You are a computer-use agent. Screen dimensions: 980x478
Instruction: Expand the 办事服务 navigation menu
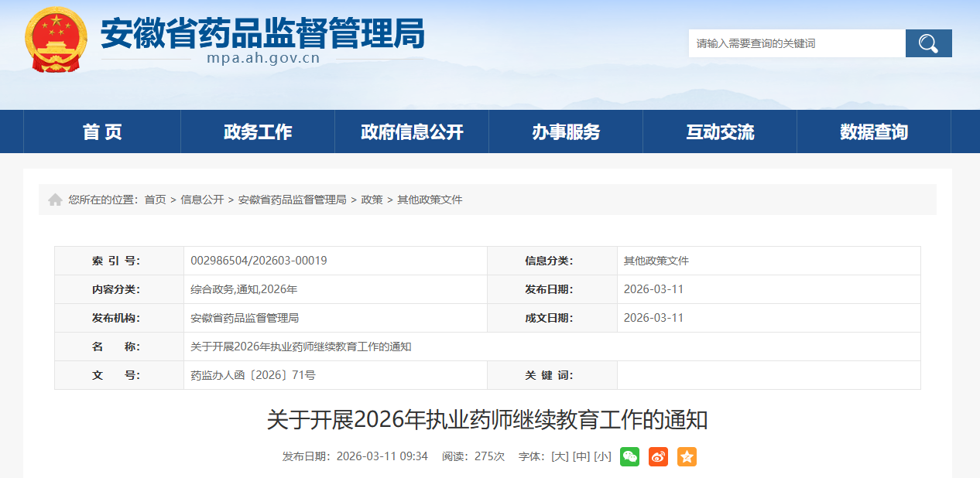click(566, 132)
